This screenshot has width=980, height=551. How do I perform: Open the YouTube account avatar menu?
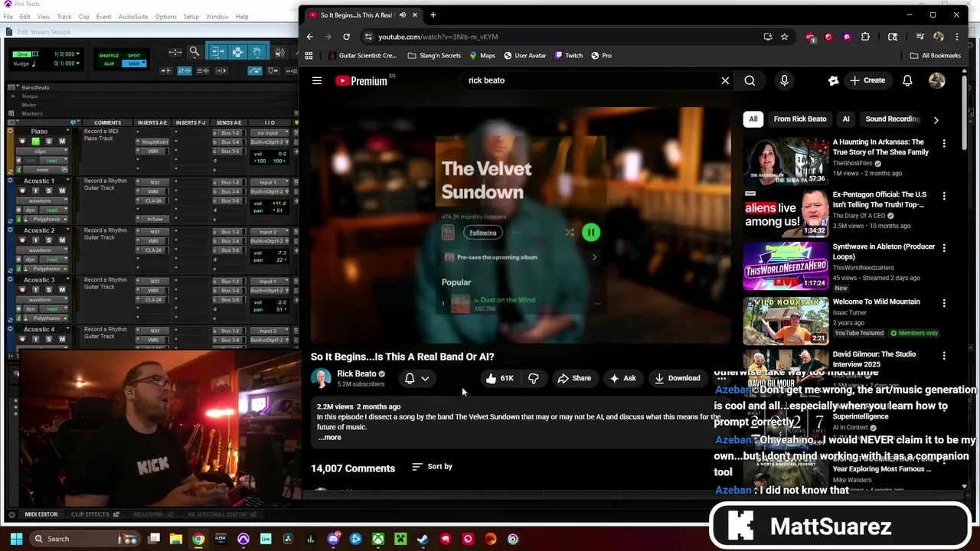point(937,80)
